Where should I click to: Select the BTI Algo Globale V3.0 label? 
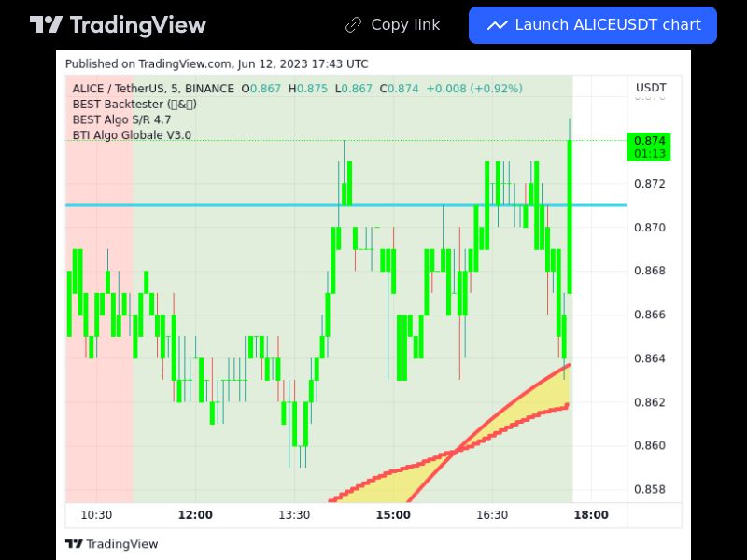point(132,135)
